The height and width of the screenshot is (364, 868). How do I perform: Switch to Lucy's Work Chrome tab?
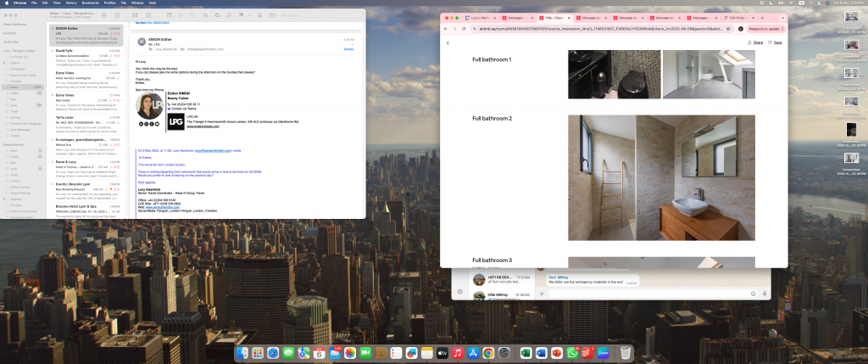(x=481, y=18)
